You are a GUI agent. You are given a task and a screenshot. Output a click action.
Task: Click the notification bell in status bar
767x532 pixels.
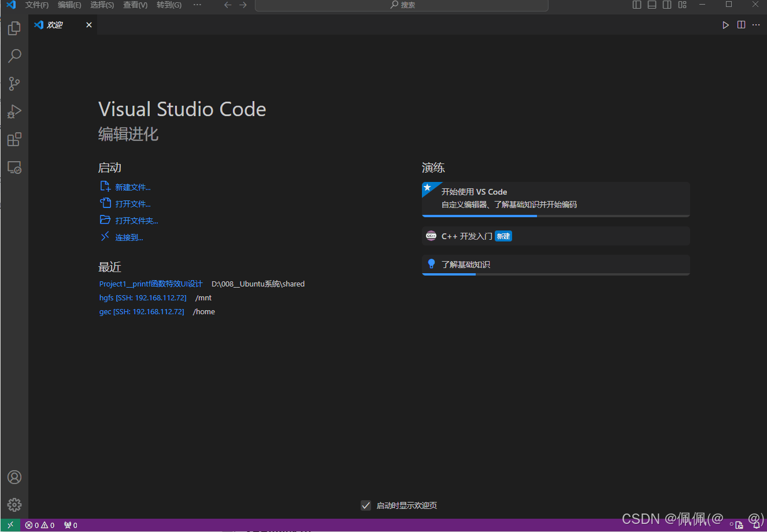click(756, 525)
